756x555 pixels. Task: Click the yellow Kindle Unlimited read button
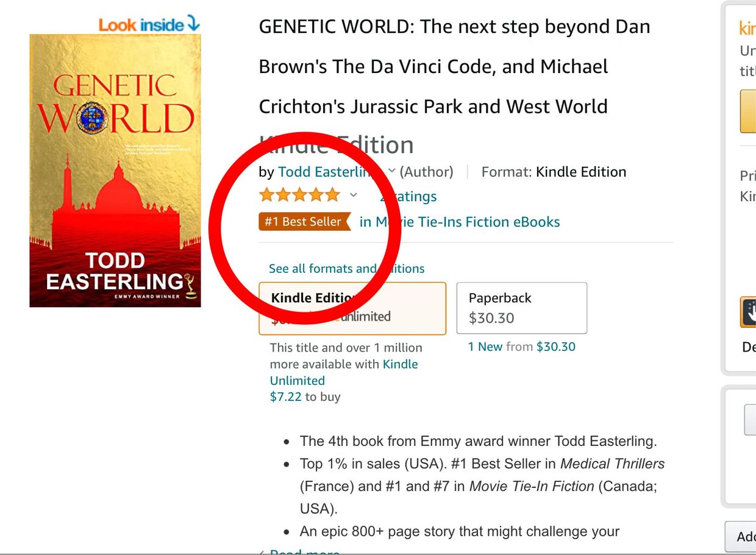pyautogui.click(x=748, y=111)
